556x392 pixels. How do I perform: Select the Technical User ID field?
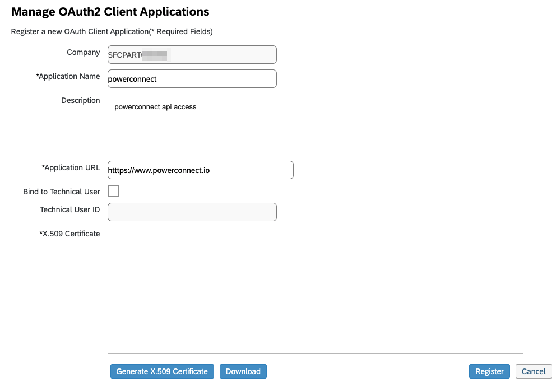[192, 212]
